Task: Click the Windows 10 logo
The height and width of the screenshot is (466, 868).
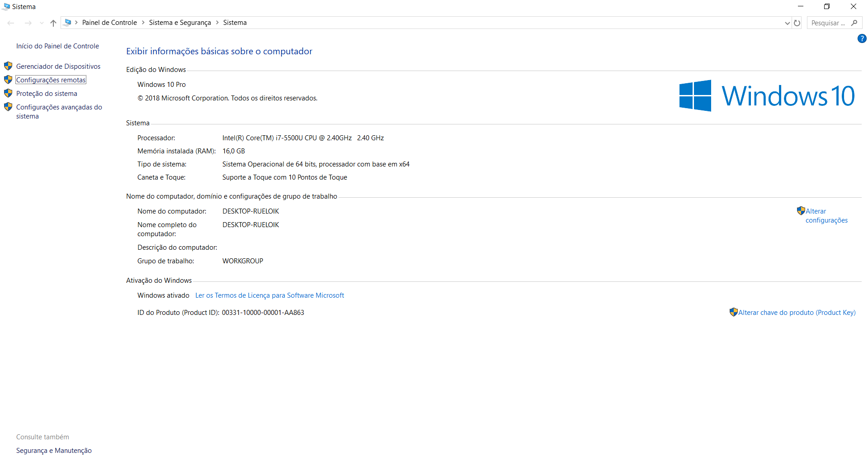Action: [x=767, y=96]
